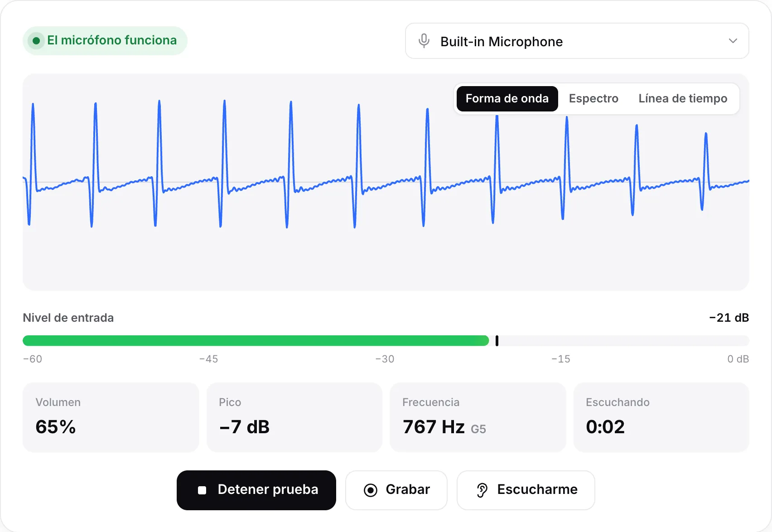Click the record circle icon

pyautogui.click(x=371, y=490)
